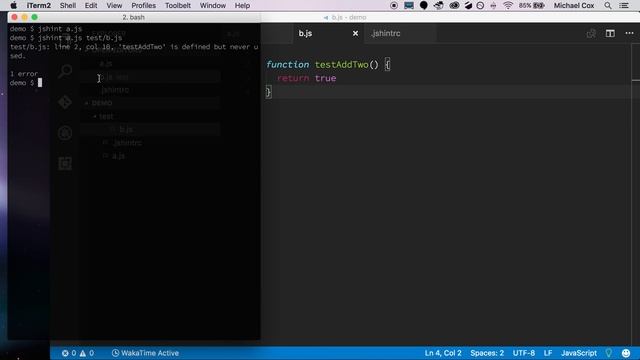Click the crossed circle menu bar icon
640x360 pixels.
480,6
